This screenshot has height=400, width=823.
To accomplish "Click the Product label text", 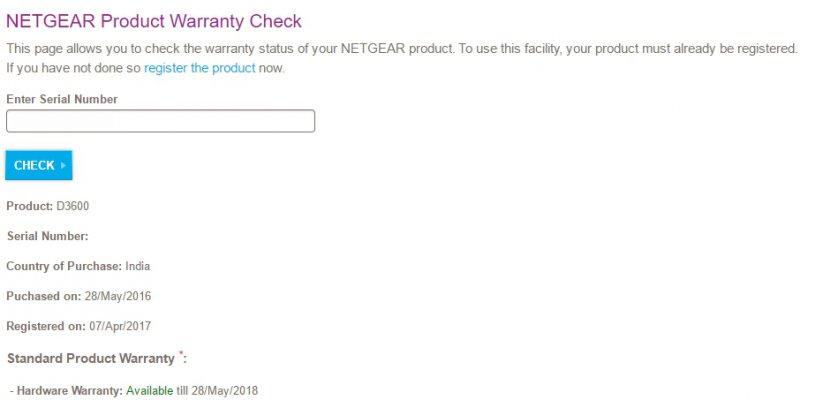I will pos(29,206).
